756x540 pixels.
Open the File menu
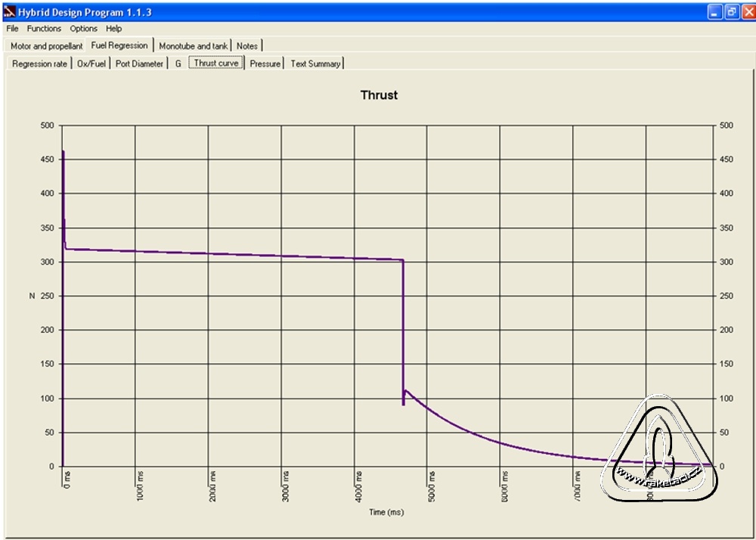coord(12,29)
